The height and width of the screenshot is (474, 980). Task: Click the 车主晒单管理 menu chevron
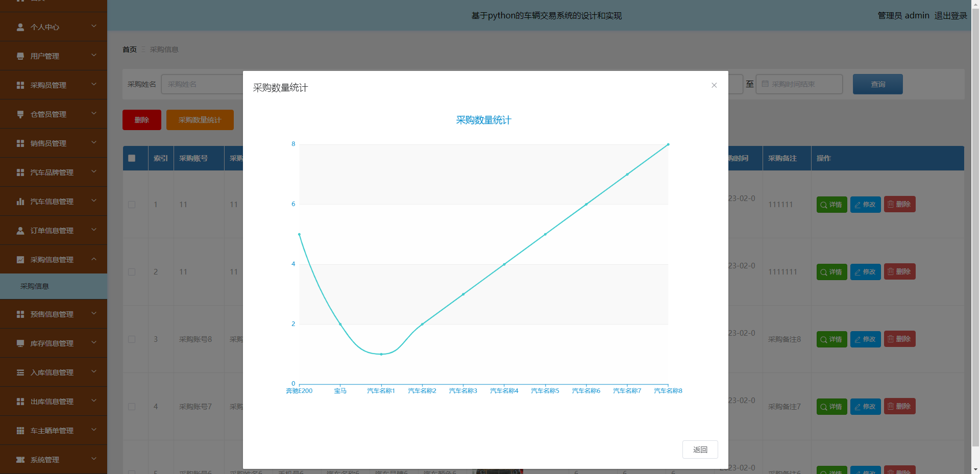pos(94,430)
